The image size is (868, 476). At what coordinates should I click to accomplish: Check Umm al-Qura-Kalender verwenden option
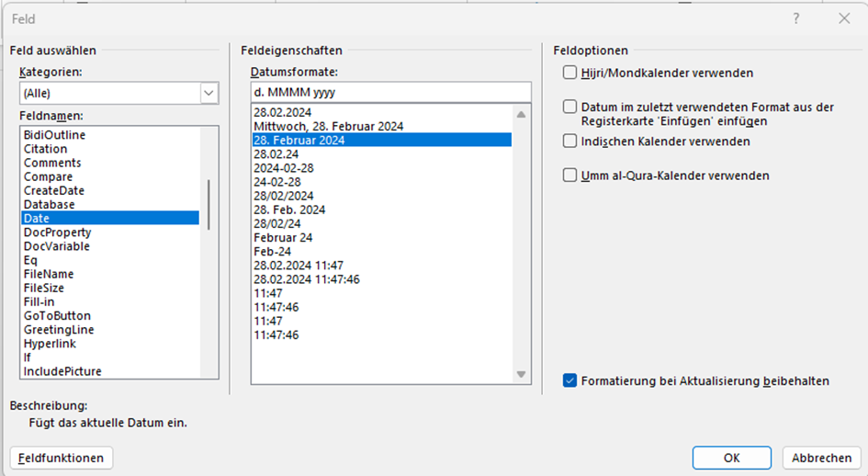(x=570, y=176)
